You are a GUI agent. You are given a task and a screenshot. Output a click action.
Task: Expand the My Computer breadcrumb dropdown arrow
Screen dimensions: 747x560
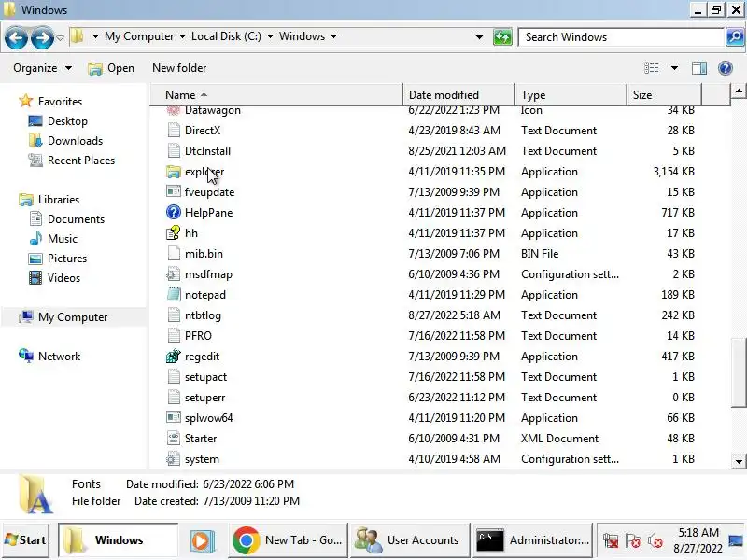click(x=182, y=36)
